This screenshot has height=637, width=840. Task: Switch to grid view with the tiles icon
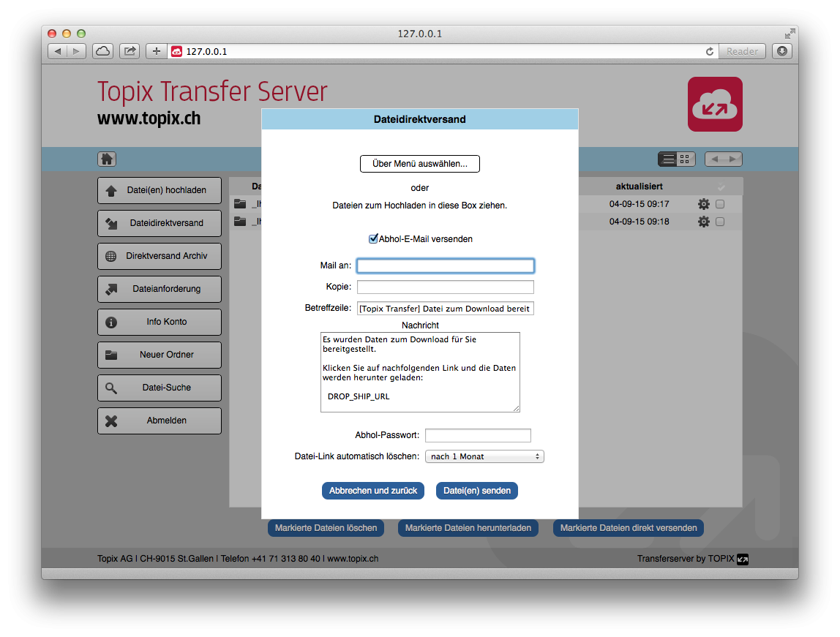[683, 158]
